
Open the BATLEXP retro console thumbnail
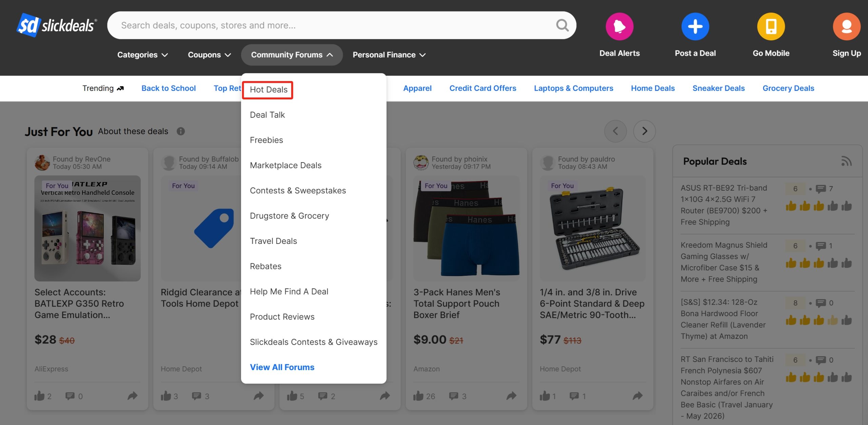(87, 228)
